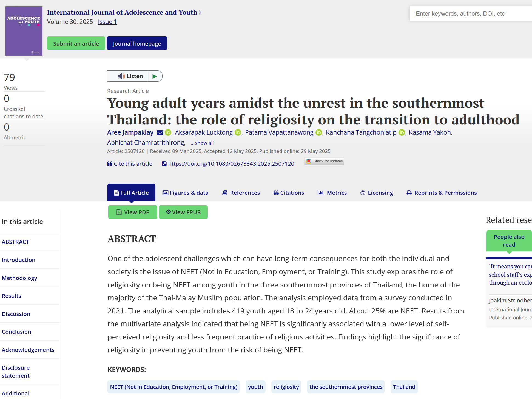Focus the keyword search input field
Image resolution: width=532 pixels, height=399 pixels.
click(470, 14)
